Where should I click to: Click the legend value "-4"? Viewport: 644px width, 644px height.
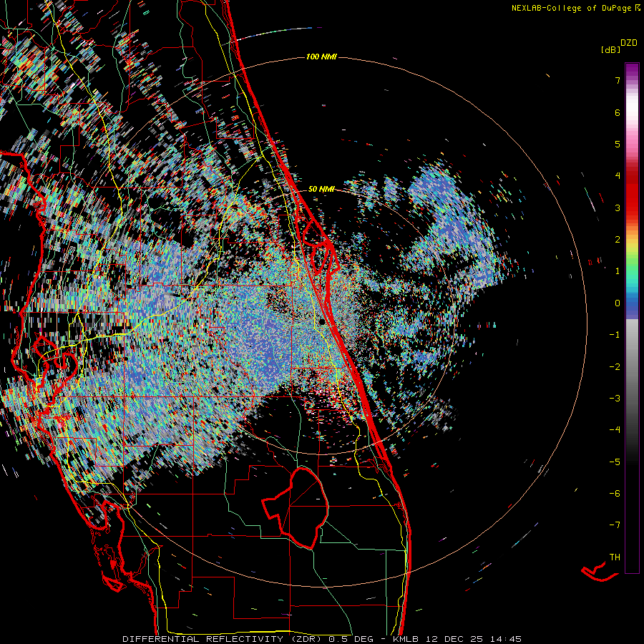coord(615,430)
